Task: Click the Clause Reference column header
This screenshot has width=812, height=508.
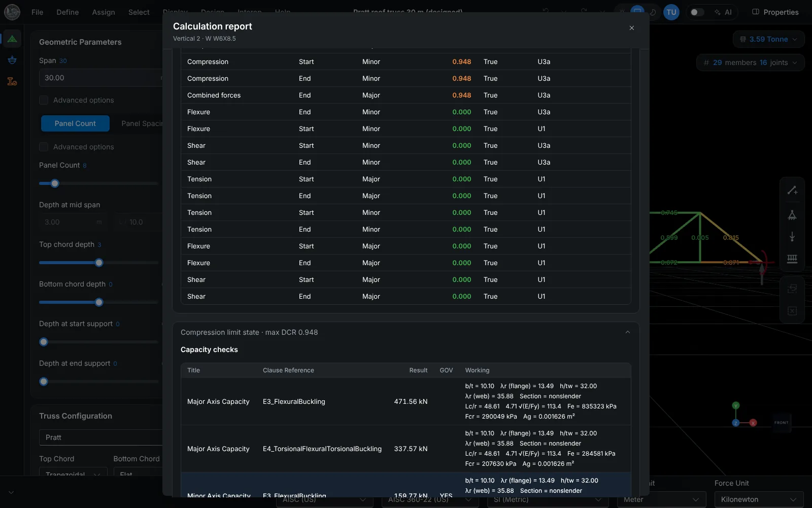Action: click(x=288, y=370)
